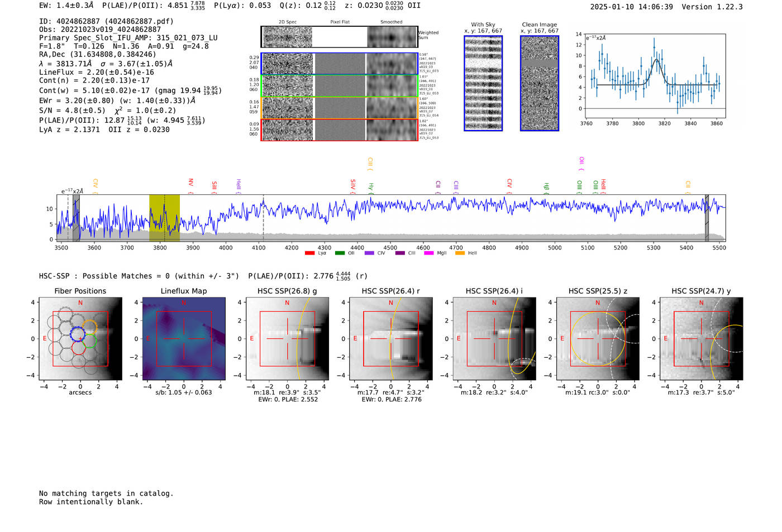Click the 's/b: 1.05 +/- 0.063' caption

tap(184, 392)
